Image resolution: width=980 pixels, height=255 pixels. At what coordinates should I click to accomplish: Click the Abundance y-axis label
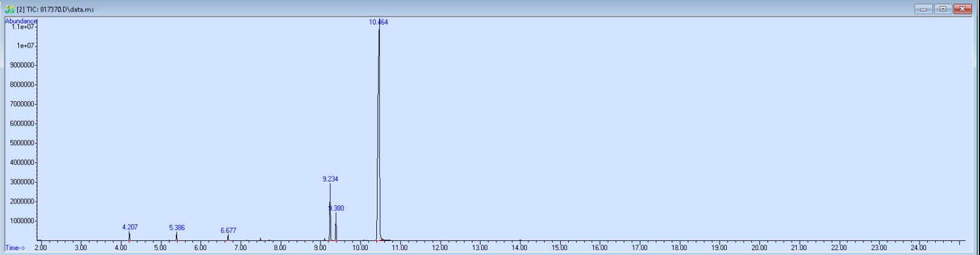[21, 21]
